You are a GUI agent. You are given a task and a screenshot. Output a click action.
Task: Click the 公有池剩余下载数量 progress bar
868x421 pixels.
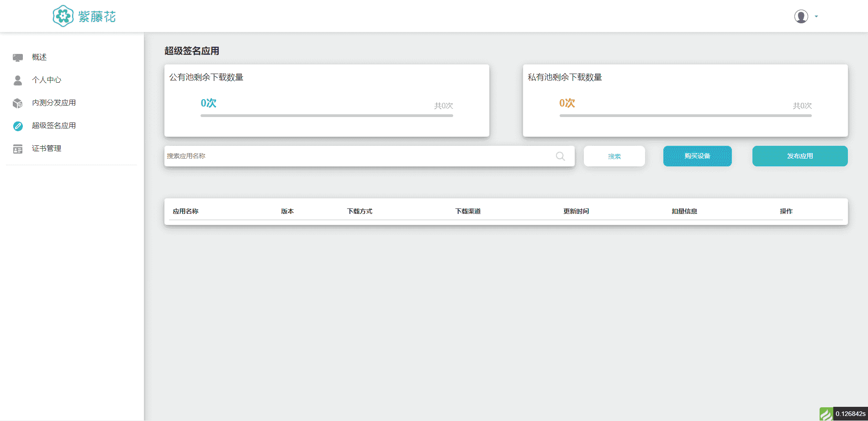click(x=327, y=116)
